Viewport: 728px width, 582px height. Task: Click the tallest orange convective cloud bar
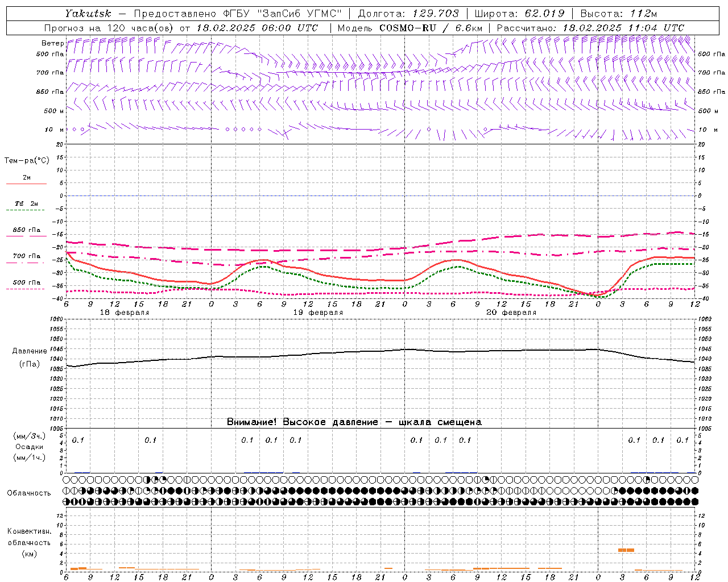[626, 550]
